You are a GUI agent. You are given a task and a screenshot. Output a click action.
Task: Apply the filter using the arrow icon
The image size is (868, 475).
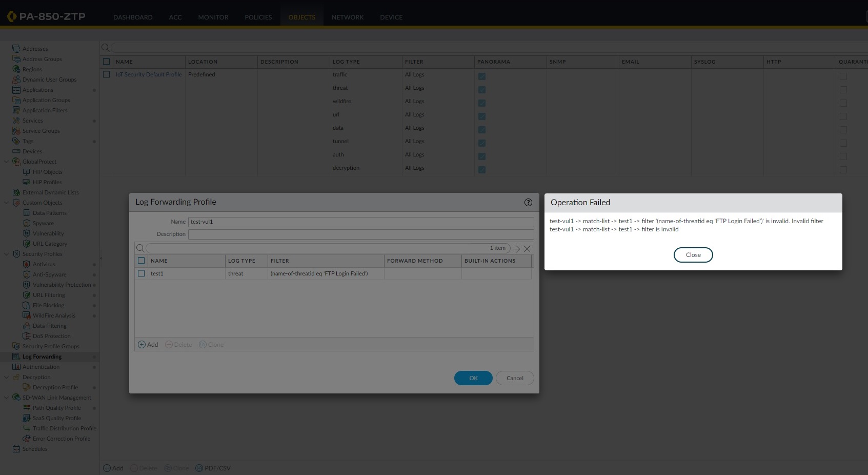coord(516,249)
